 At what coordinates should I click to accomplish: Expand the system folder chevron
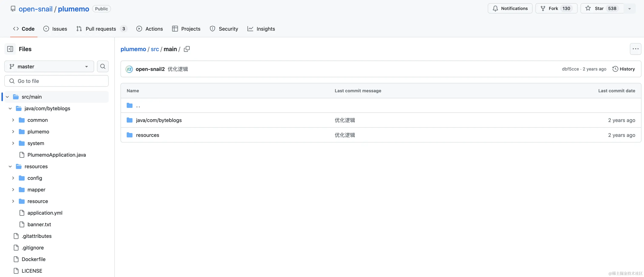click(x=13, y=143)
